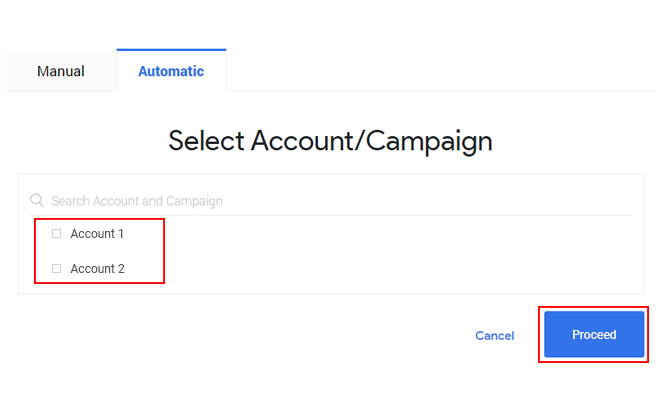This screenshot has height=411, width=661.
Task: Dismiss the dialog with Cancel
Action: tap(494, 336)
